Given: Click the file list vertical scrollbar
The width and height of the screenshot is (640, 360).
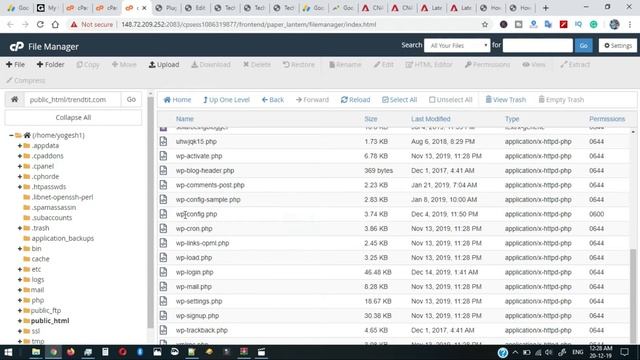Looking at the screenshot, I should 633,296.
